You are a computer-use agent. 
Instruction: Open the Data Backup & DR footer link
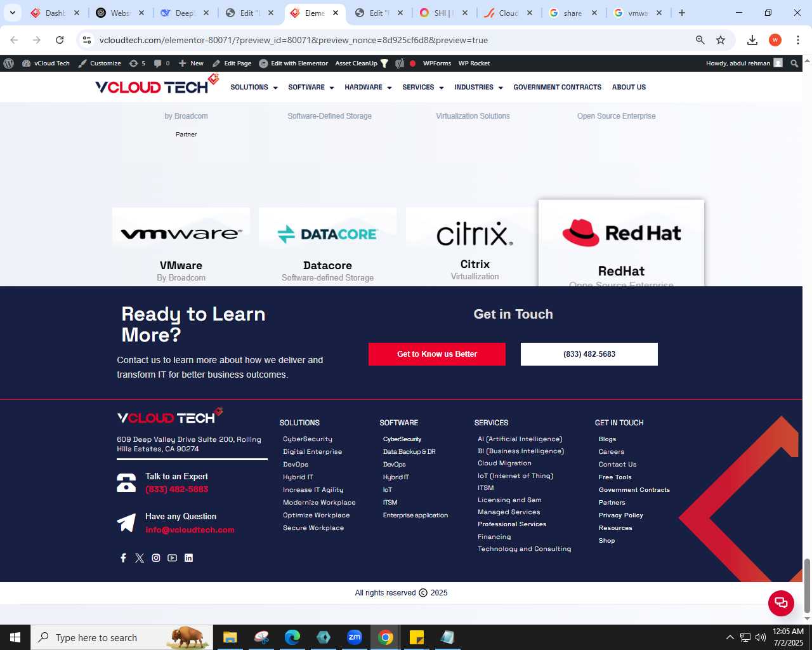tap(409, 452)
